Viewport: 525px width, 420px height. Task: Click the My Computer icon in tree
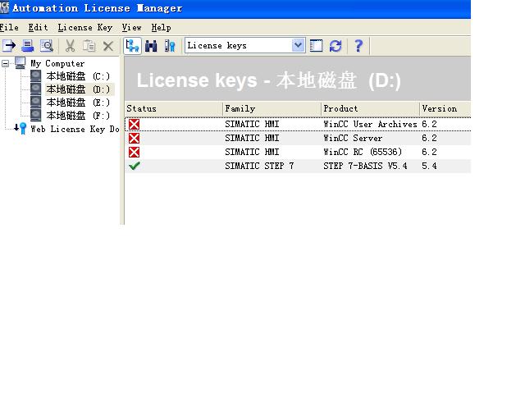(20, 62)
